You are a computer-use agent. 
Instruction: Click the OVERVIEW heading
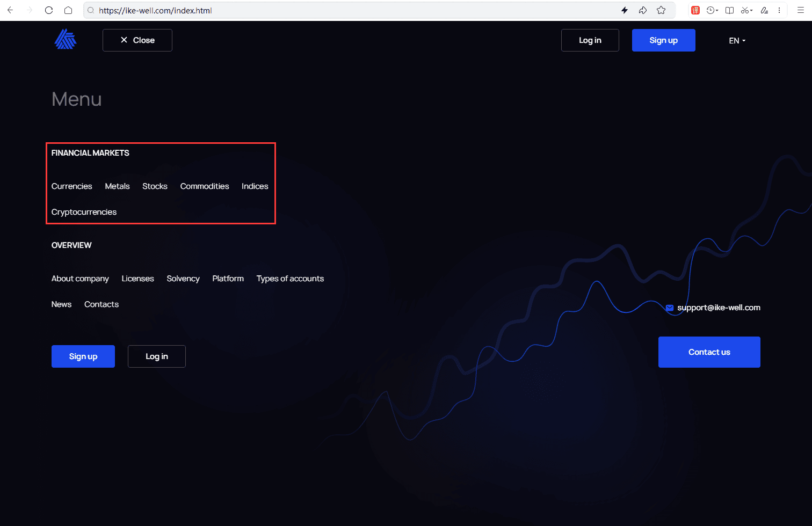point(71,245)
